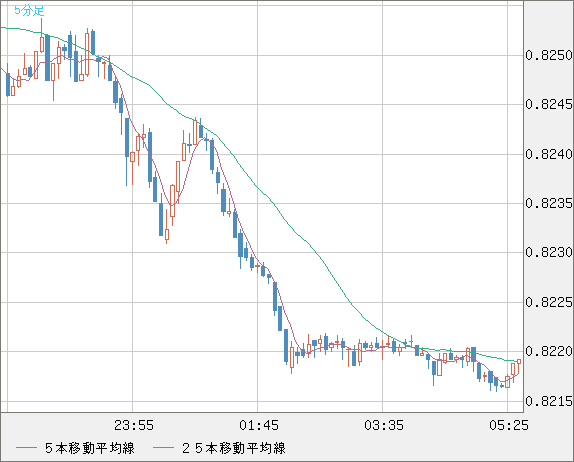
Task: Click the 01:45 time axis label
Action: click(259, 425)
